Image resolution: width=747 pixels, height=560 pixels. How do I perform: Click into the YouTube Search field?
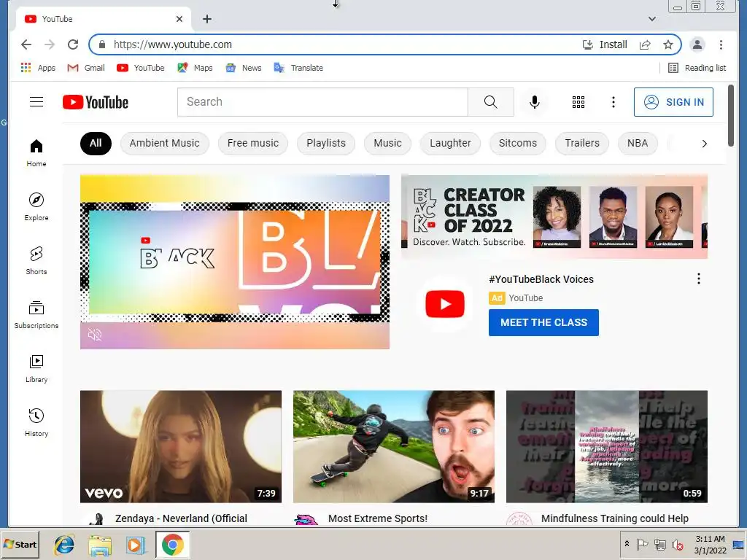[322, 102]
